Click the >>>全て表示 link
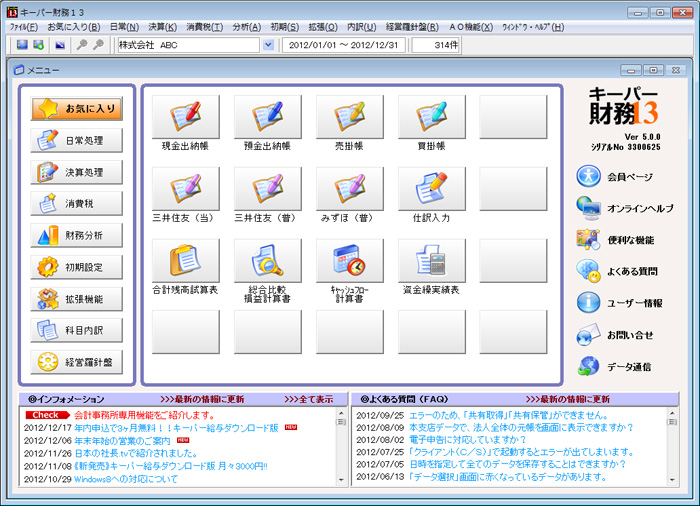700x506 pixels. coord(308,399)
